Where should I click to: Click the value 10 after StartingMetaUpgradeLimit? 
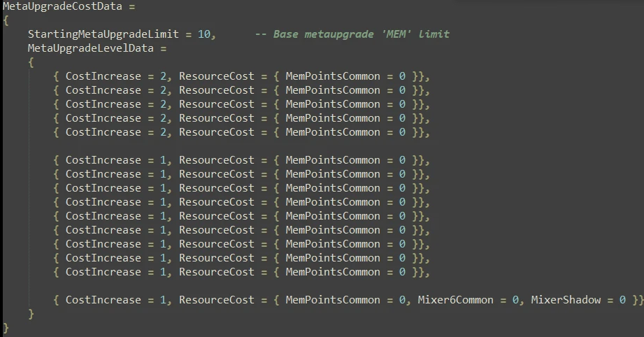pyautogui.click(x=204, y=34)
